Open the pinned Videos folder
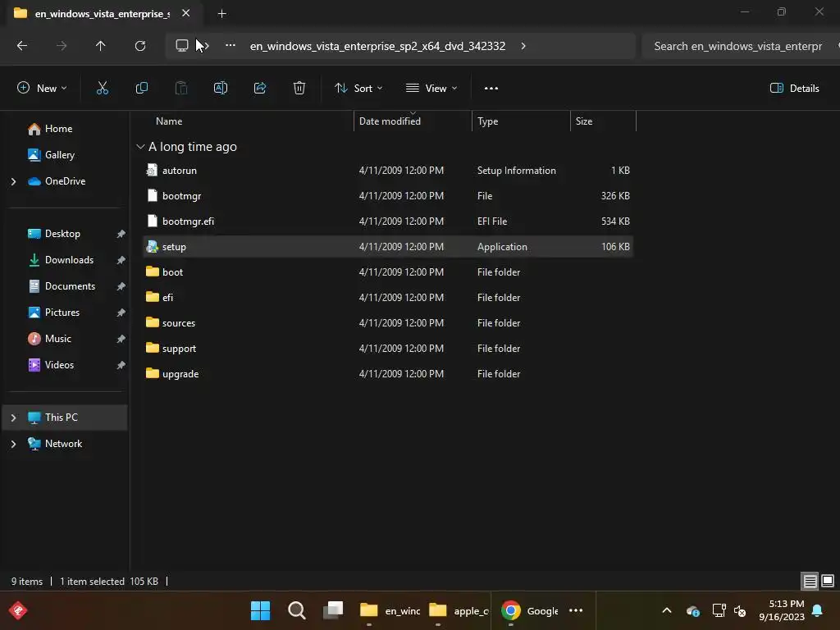 pyautogui.click(x=59, y=365)
